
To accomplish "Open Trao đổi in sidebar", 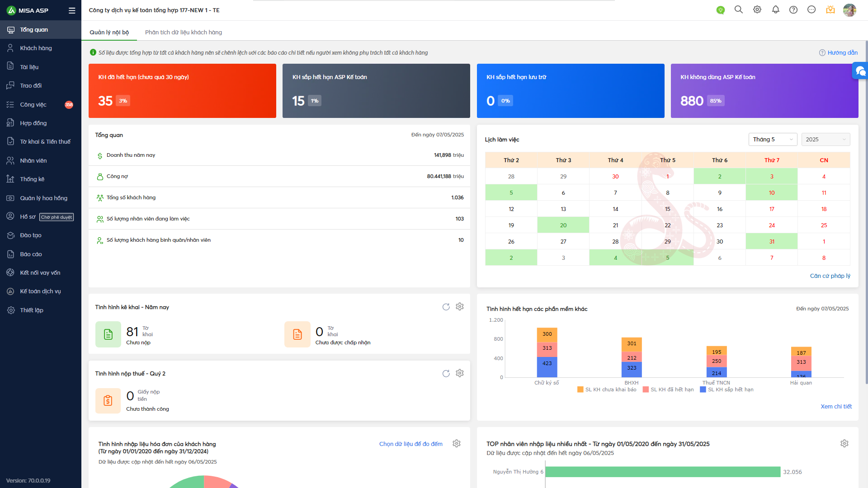I will pyautogui.click(x=41, y=86).
